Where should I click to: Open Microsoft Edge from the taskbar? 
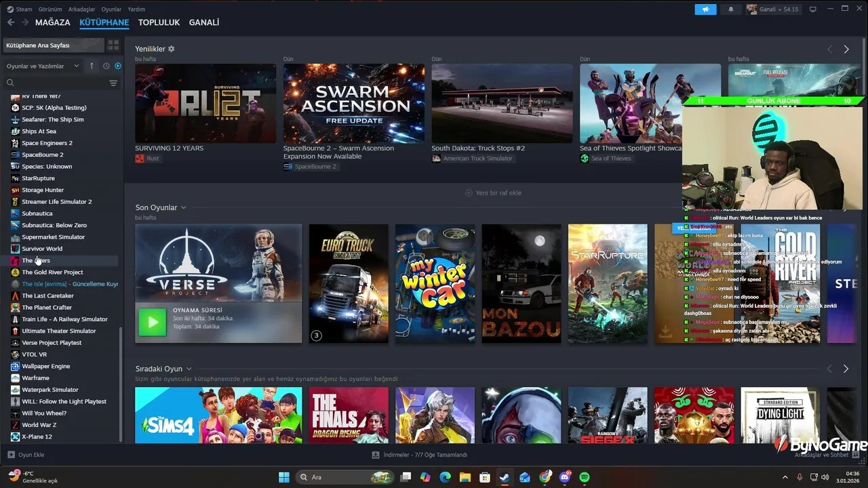click(x=445, y=477)
